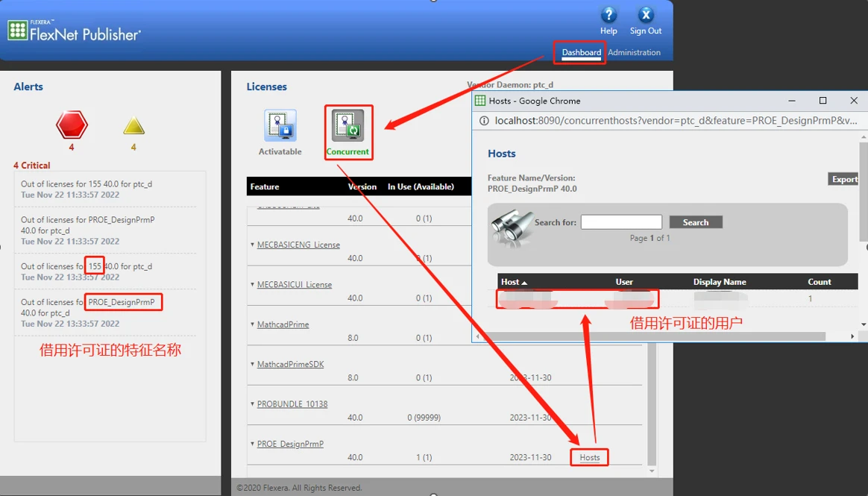This screenshot has height=496, width=868.
Task: Select the red Critical alerts octagon icon
Action: (72, 125)
